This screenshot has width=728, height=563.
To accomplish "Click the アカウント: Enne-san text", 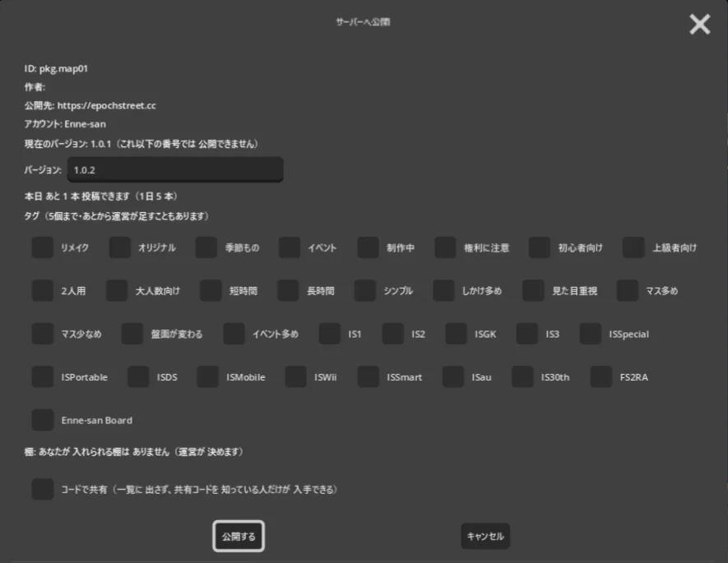I will pos(65,124).
